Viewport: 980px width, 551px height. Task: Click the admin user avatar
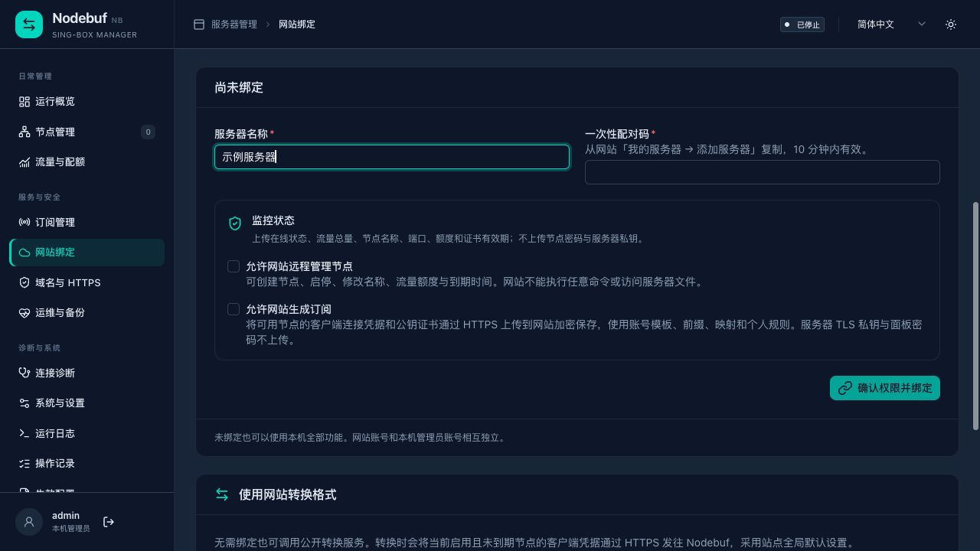click(29, 522)
